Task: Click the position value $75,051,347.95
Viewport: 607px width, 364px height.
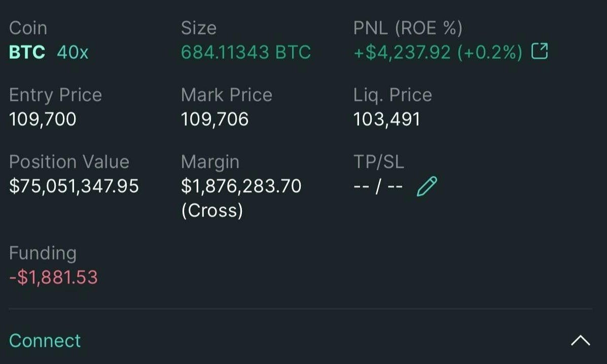Action: [x=74, y=186]
